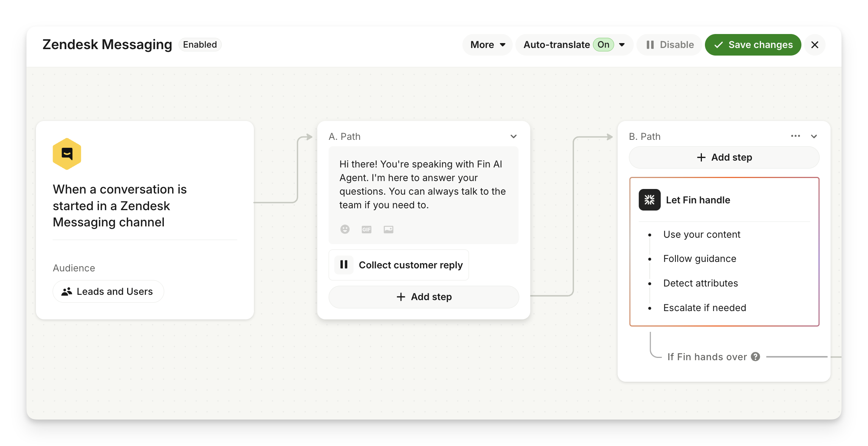868x446 pixels.
Task: Click the yellow Zendesk Messaging hexagon icon
Action: pos(67,154)
